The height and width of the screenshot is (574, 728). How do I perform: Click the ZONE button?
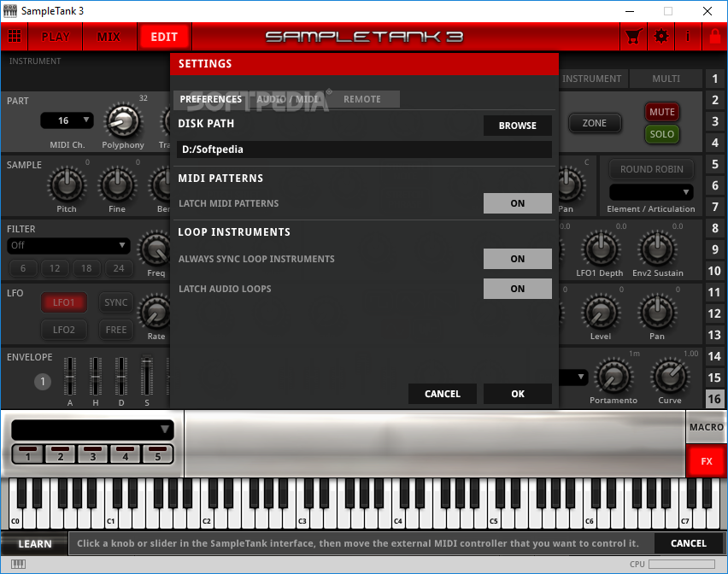click(595, 123)
